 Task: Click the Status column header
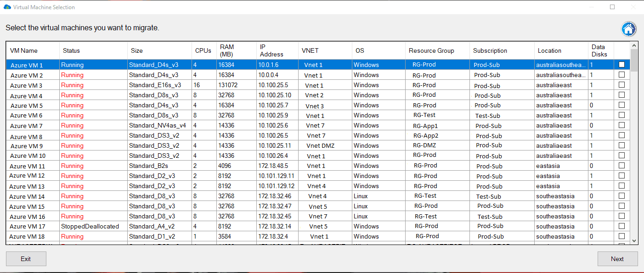click(x=71, y=50)
